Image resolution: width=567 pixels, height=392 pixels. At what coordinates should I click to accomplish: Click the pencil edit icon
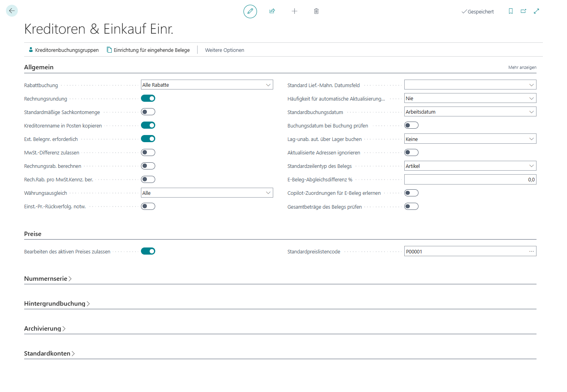[x=250, y=11]
